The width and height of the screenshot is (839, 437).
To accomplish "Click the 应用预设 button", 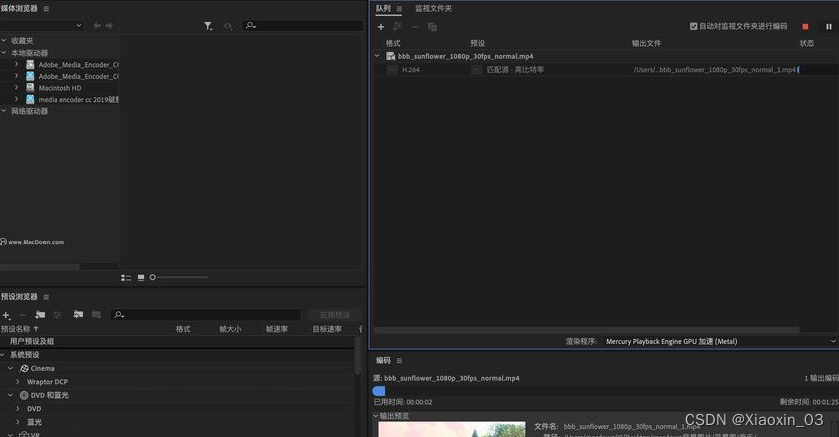I will (x=334, y=315).
